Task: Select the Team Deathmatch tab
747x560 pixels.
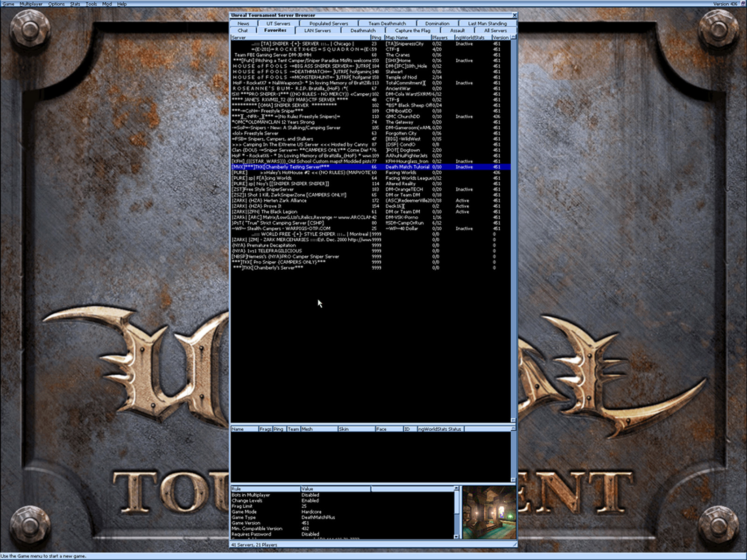Action: 387,23
